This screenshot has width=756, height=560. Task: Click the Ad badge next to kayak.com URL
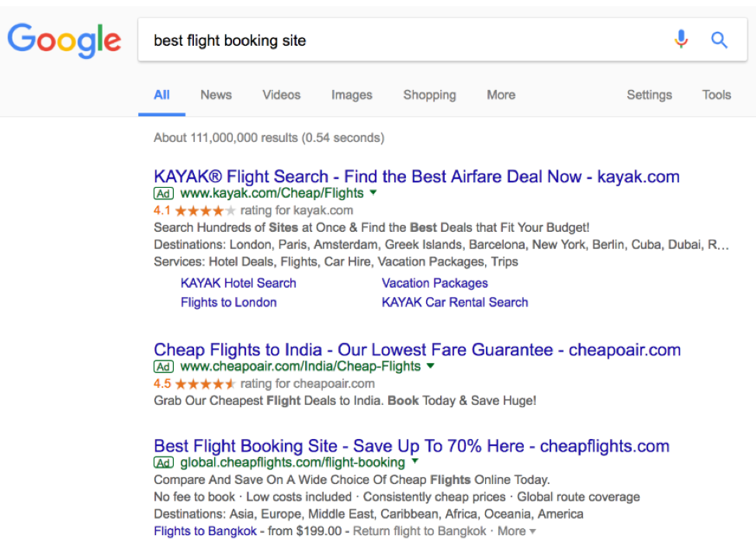tap(164, 194)
